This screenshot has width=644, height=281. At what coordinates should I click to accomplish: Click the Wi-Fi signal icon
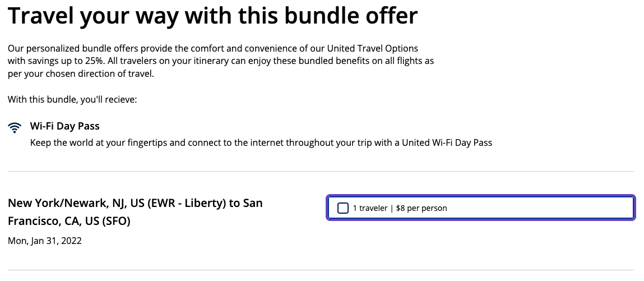click(15, 127)
